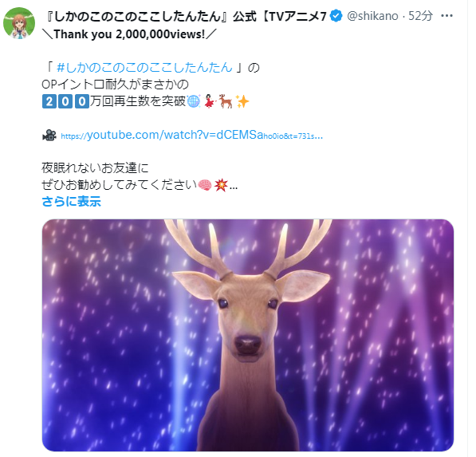This screenshot has width=476, height=457.
Task: Click the @shikano handle
Action: [x=372, y=16]
